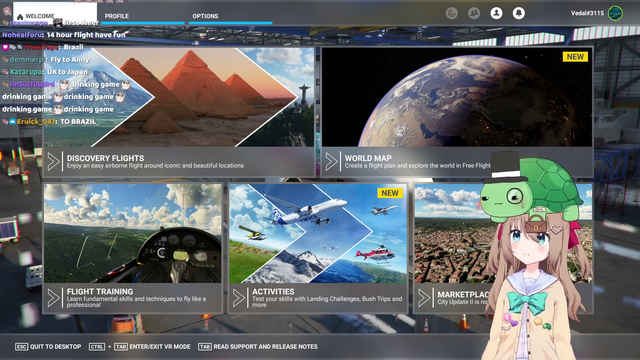640x360 pixels.
Task: Click chat message '14 hour flight have fun'
Action: pyautogui.click(x=86, y=35)
